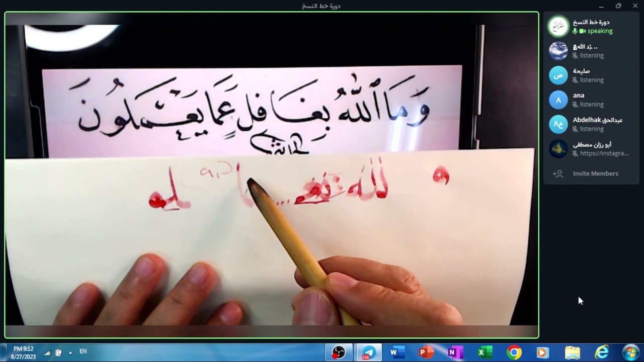The width and height of the screenshot is (644, 362).
Task: Click Abdelhak عبدالحق name text
Action: pyautogui.click(x=598, y=120)
